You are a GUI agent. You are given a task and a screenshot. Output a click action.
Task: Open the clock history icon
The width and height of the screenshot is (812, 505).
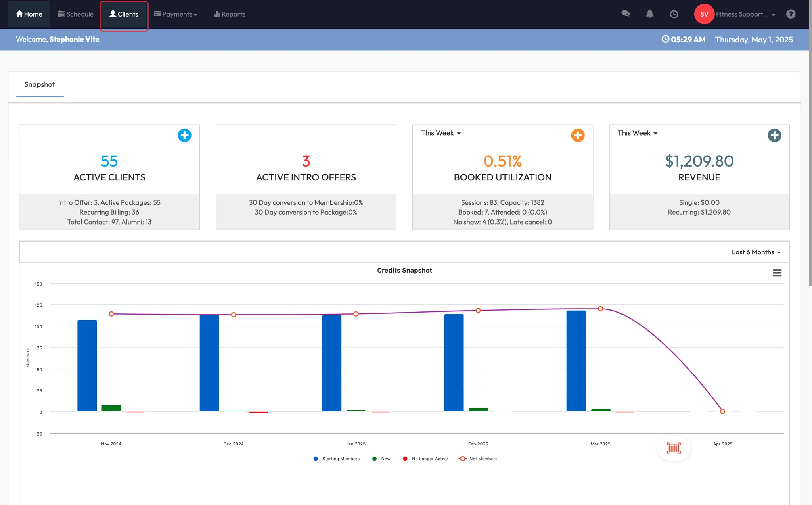pos(674,14)
